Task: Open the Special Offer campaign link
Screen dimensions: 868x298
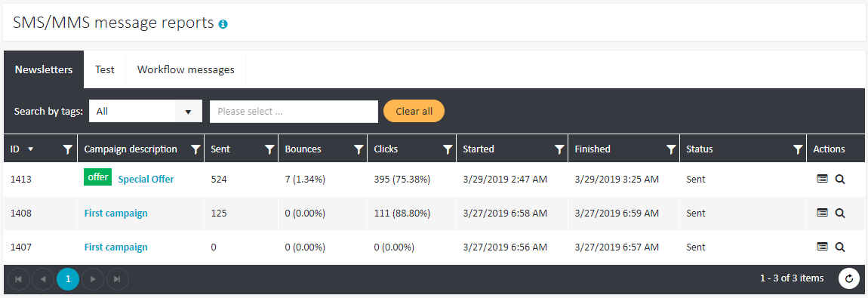Action: tap(146, 179)
